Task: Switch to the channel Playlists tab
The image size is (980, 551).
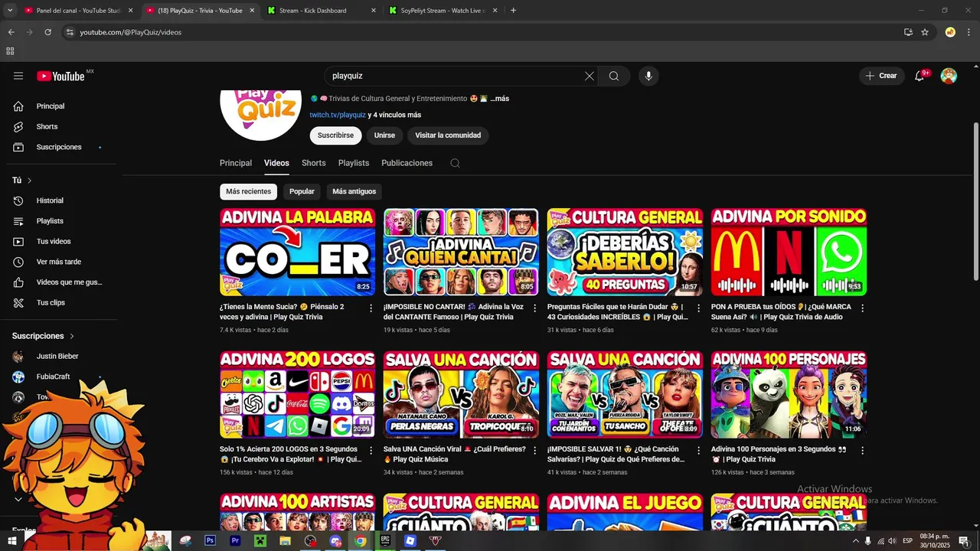Action: tap(354, 163)
